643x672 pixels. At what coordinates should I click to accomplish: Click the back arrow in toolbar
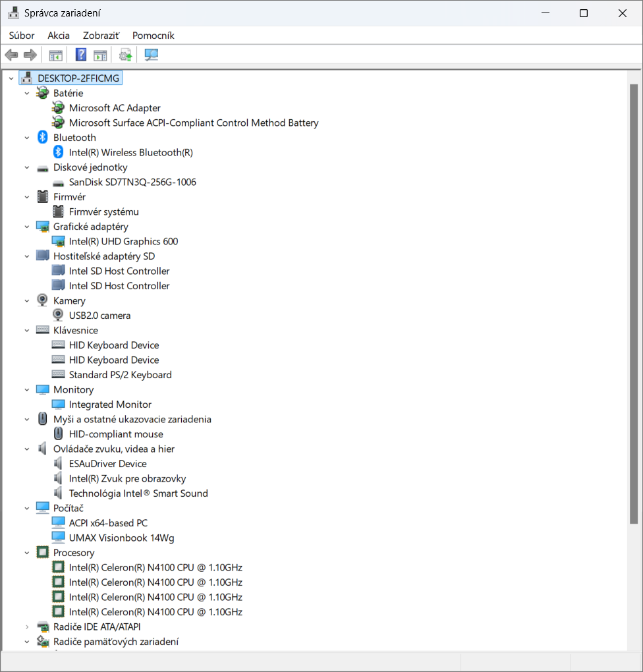(11, 55)
